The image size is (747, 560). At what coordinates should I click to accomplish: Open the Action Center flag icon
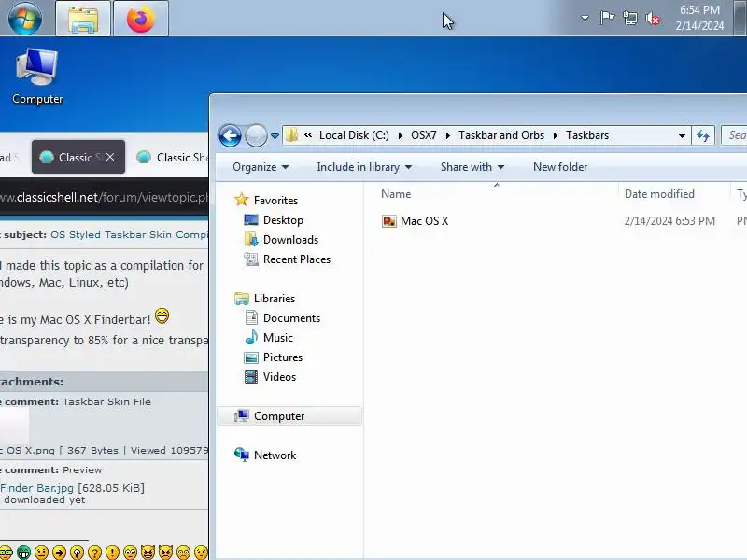tap(607, 18)
